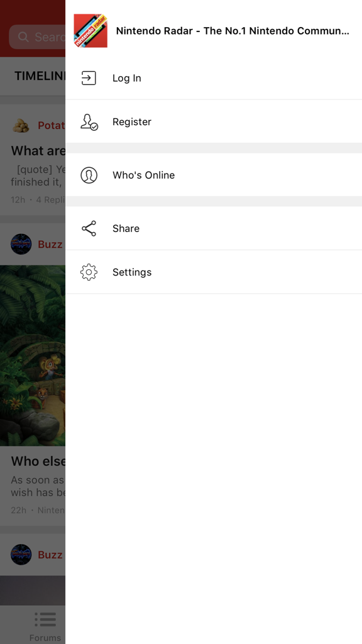This screenshot has height=644, width=362.
Task: Open the Log In screen via its door icon
Action: point(89,77)
